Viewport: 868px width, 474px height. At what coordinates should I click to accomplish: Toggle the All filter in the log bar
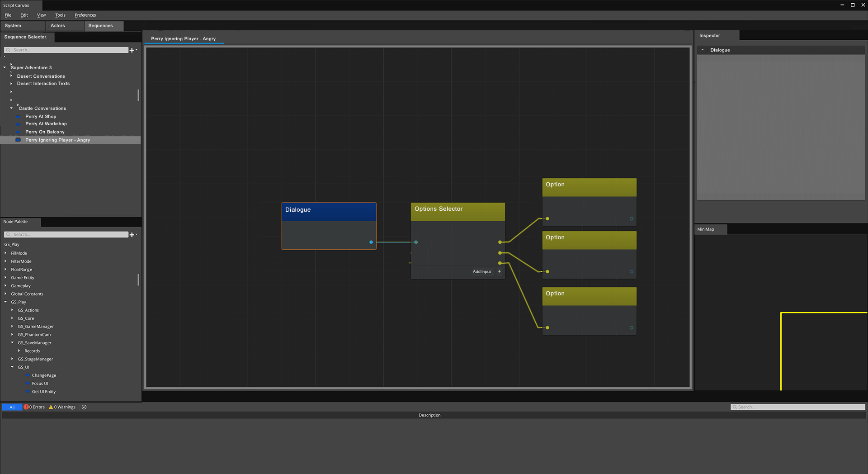[x=12, y=407]
